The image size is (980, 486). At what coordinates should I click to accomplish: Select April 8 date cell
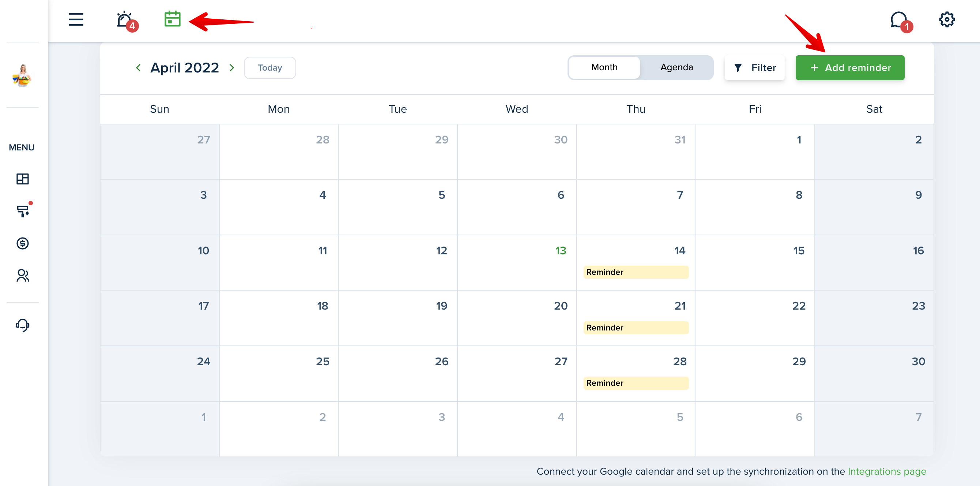pyautogui.click(x=755, y=207)
